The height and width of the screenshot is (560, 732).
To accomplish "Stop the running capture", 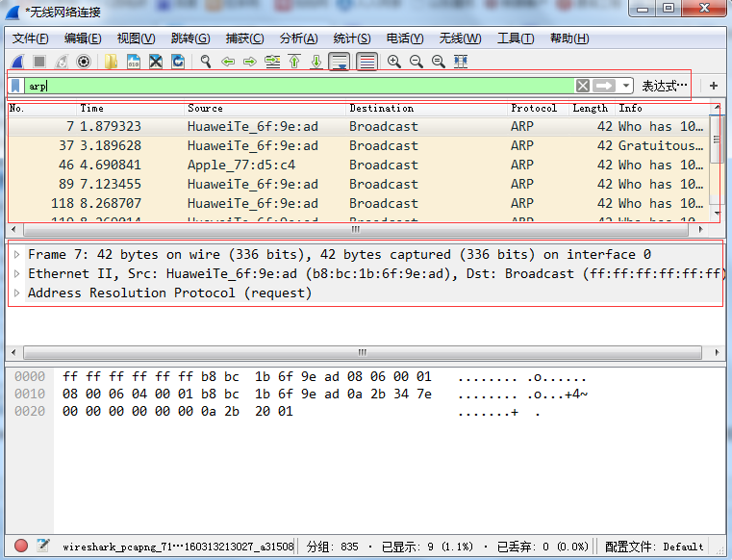I will click(39, 62).
